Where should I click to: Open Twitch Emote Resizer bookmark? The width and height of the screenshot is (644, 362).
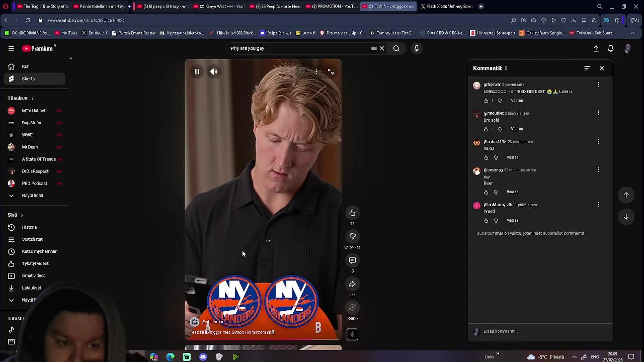133,33
